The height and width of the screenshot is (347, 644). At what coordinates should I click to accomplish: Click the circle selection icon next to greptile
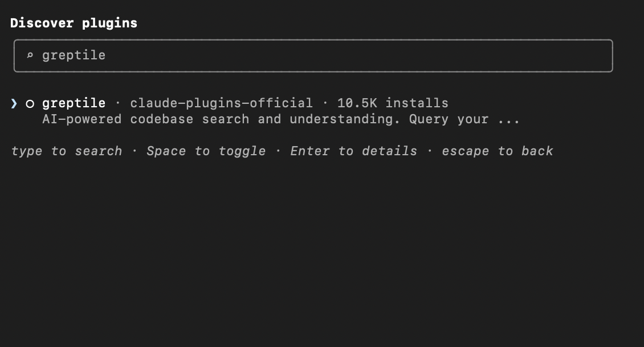click(x=29, y=103)
